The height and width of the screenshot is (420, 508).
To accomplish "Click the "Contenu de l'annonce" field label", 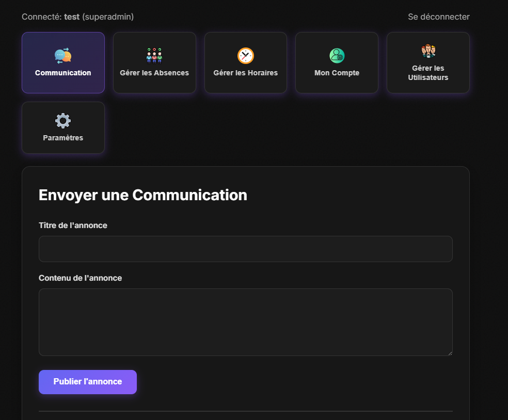I will coord(80,278).
